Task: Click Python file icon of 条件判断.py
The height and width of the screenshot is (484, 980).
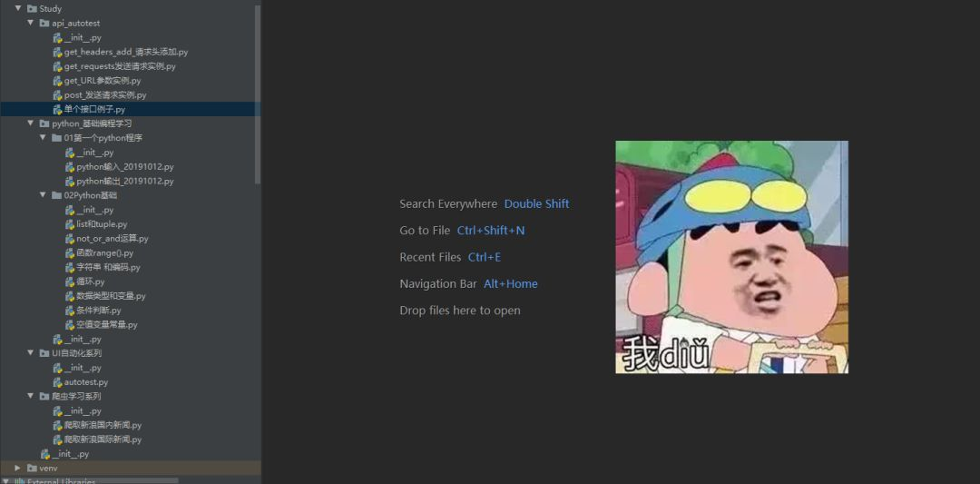Action: tap(70, 311)
